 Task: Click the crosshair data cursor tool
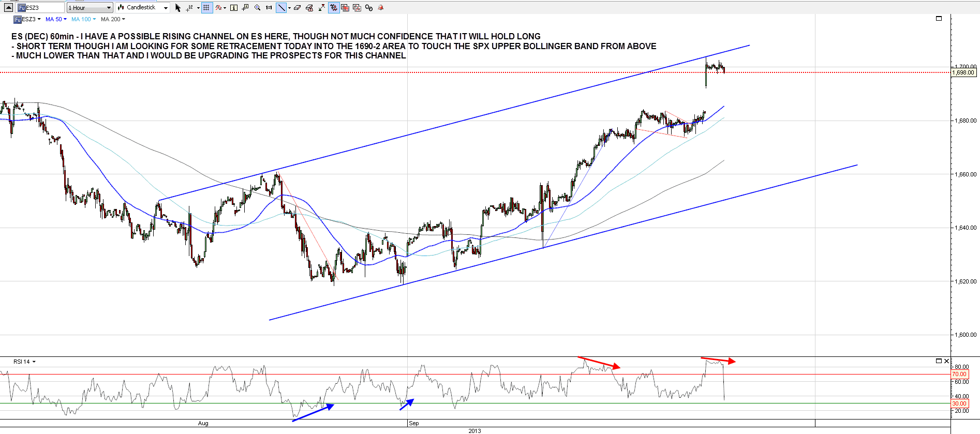point(189,8)
